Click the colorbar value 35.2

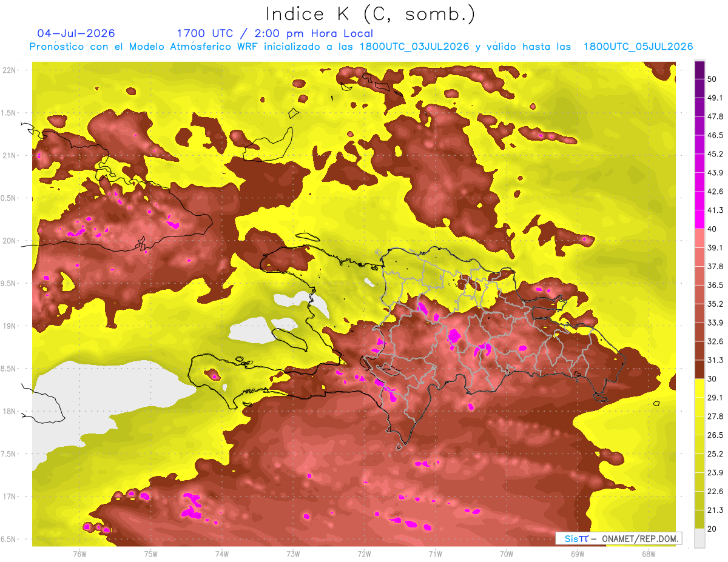pyautogui.click(x=715, y=304)
